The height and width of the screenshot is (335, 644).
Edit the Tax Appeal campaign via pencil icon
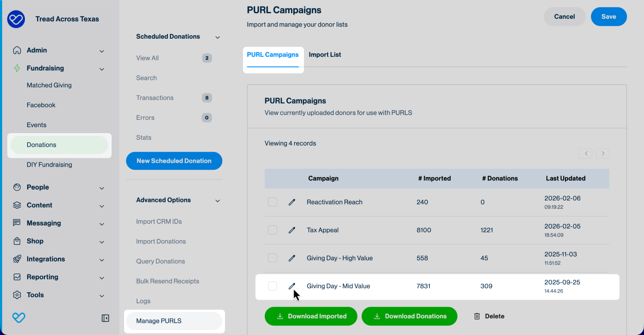pos(292,230)
